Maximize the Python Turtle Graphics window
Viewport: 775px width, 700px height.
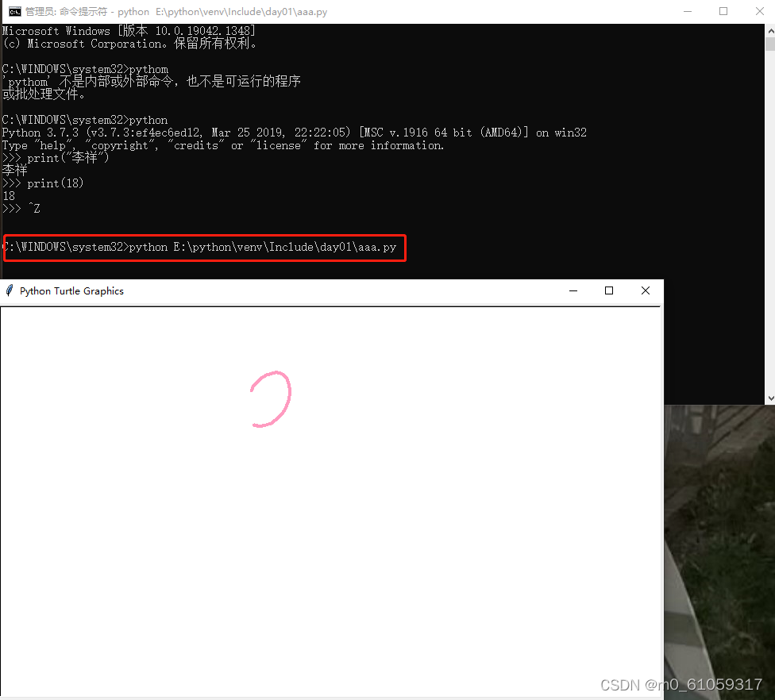(x=609, y=290)
